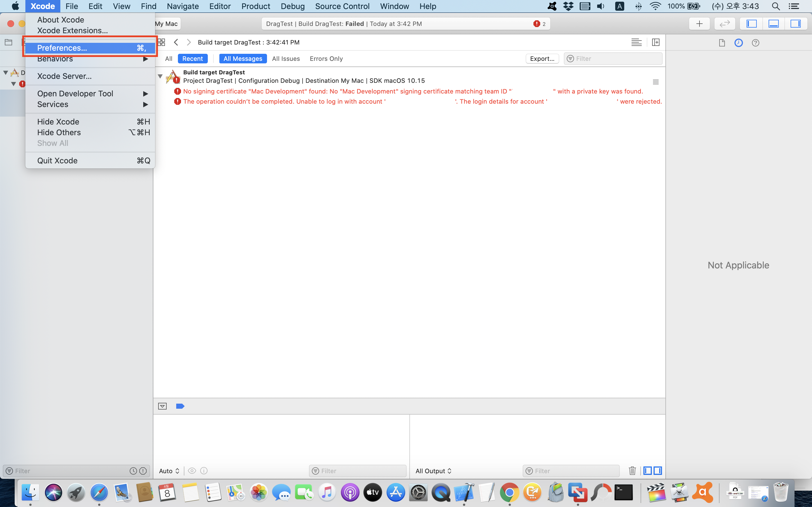Click the add editor icon
Viewport: 812px width, 507px height.
[x=655, y=42]
